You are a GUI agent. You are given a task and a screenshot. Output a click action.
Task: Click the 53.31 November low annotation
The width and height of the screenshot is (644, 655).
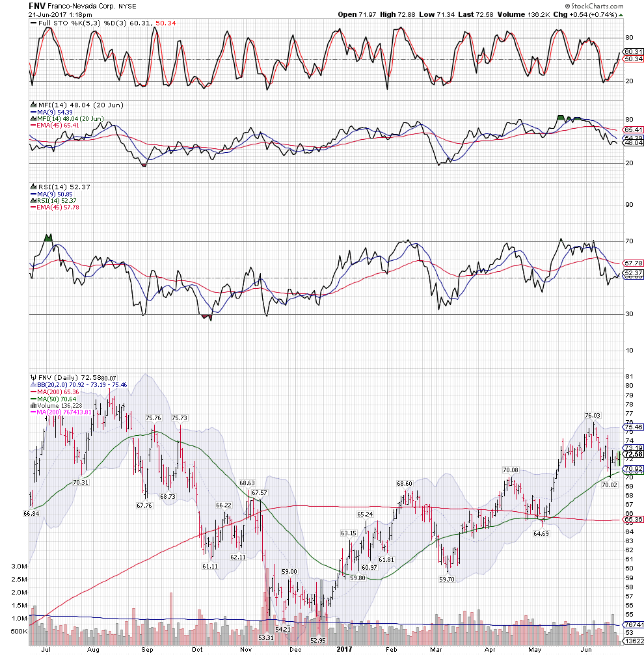click(x=266, y=638)
